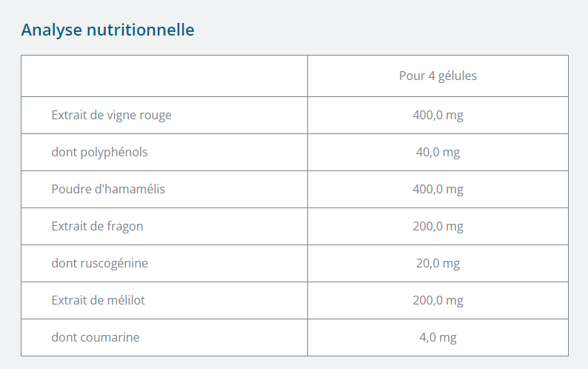The image size is (588, 369).
Task: Click the dont ruscogénine row label
Action: click(x=99, y=263)
